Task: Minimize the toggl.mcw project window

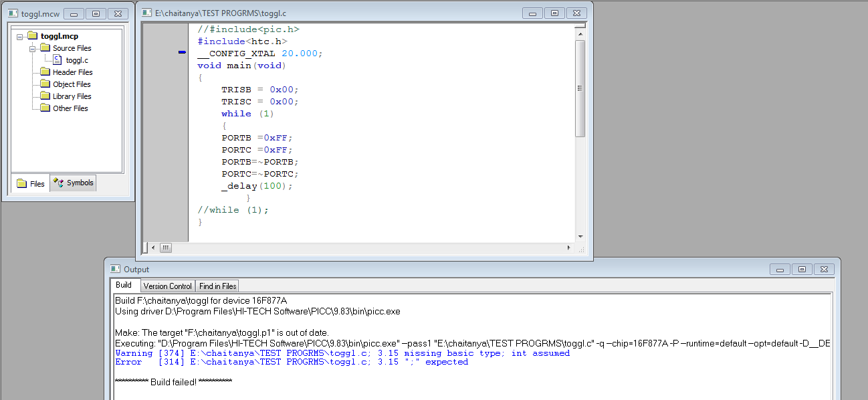Action: click(x=74, y=13)
